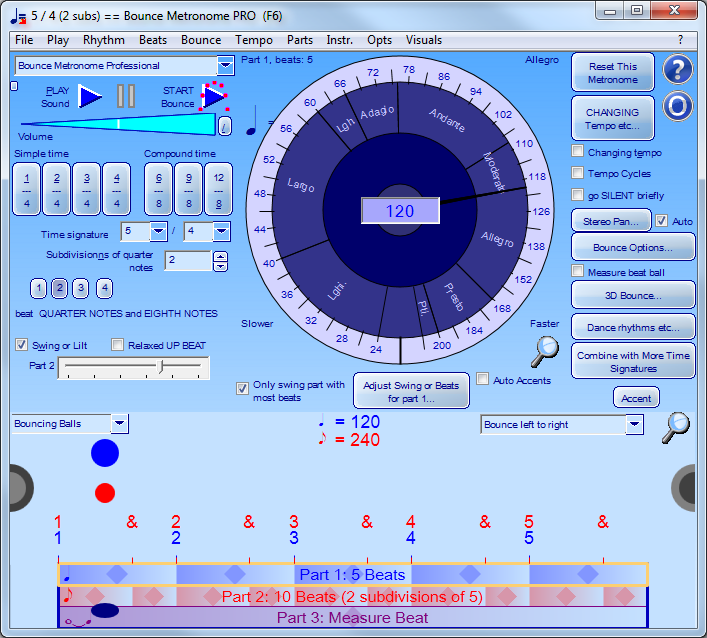
Task: Click the cyan Volume slider
Action: tap(118, 124)
